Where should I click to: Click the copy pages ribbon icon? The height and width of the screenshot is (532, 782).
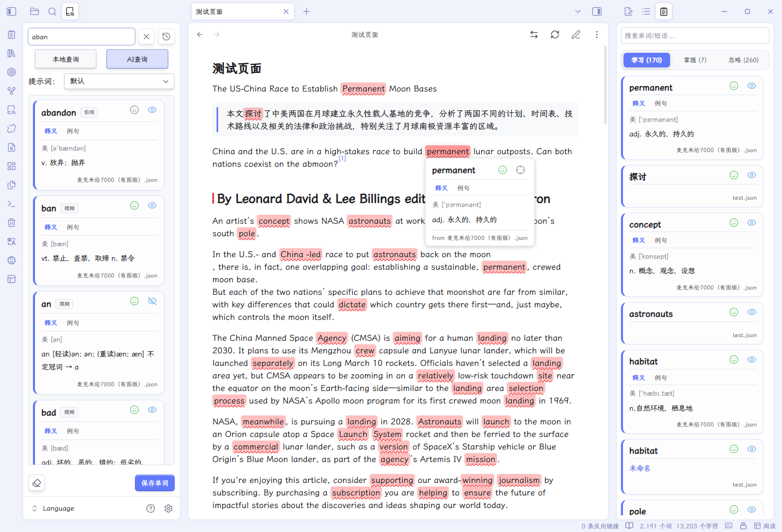pyautogui.click(x=12, y=185)
